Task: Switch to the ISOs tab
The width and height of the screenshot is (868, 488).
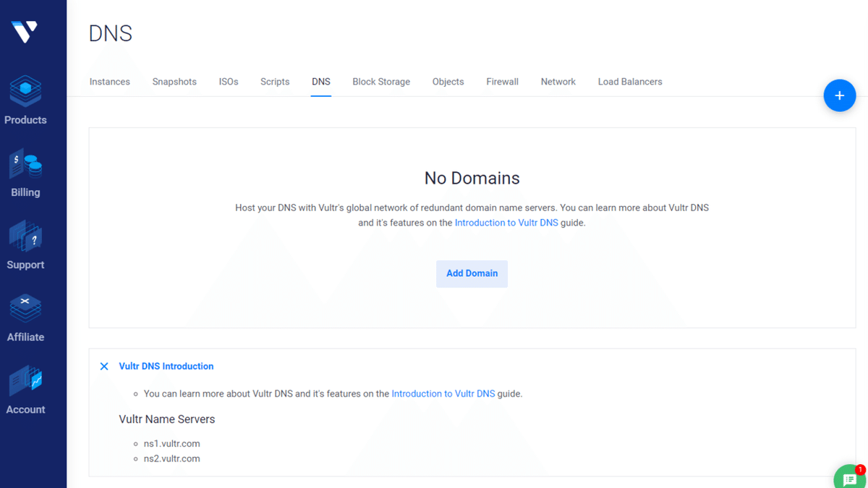Action: coord(229,82)
